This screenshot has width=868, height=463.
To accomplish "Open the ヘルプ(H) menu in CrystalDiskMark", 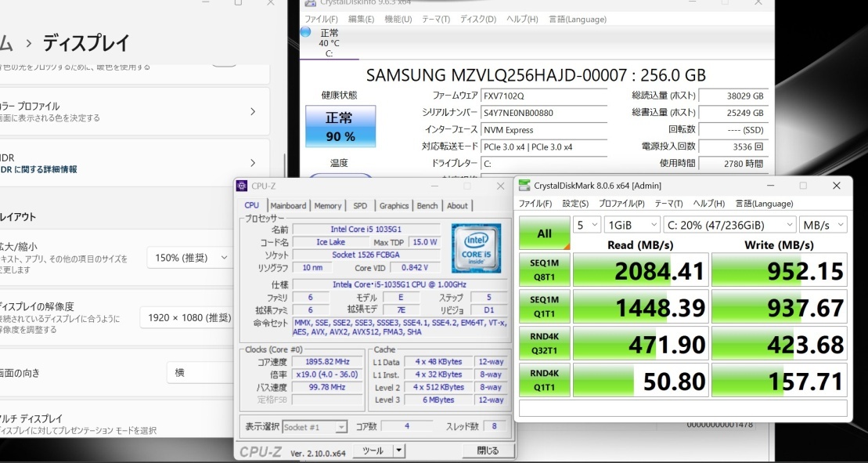I will [709, 203].
